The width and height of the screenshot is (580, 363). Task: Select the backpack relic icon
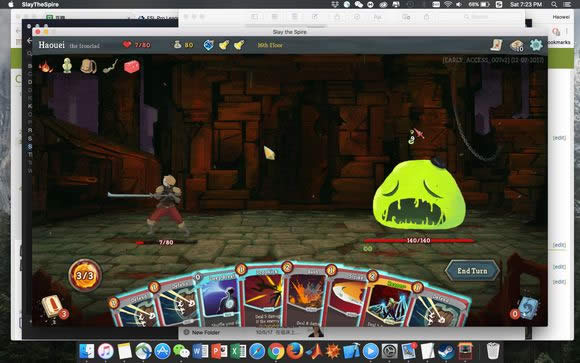[x=88, y=66]
